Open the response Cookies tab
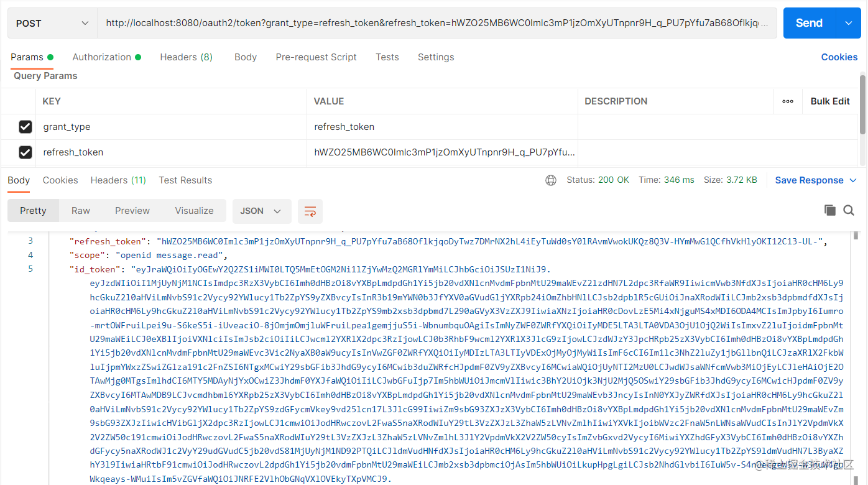Screen dimensions: 868x485 [x=60, y=180]
